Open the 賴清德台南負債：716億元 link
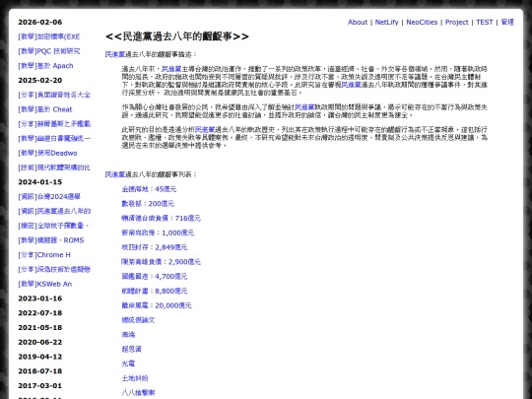Image resolution: width=532 pixels, height=399 pixels. (161, 218)
